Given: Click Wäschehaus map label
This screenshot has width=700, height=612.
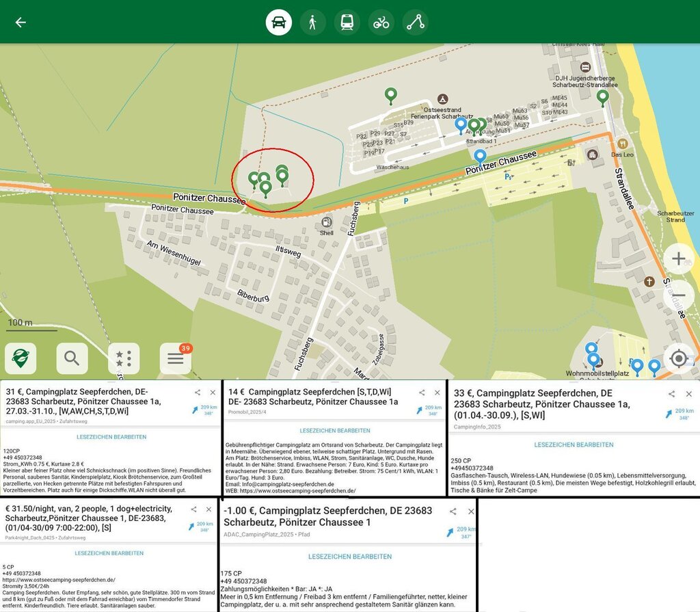Looking at the screenshot, I should coord(392,167).
